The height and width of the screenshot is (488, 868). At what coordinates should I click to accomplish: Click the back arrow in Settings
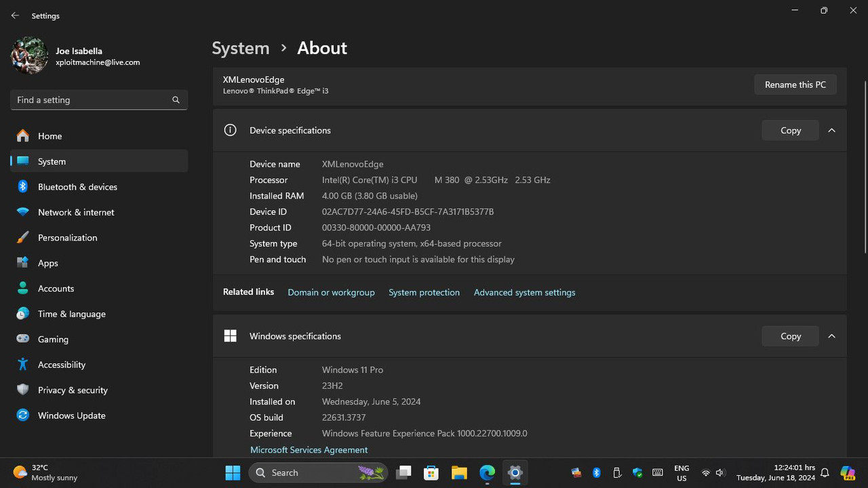[15, 15]
